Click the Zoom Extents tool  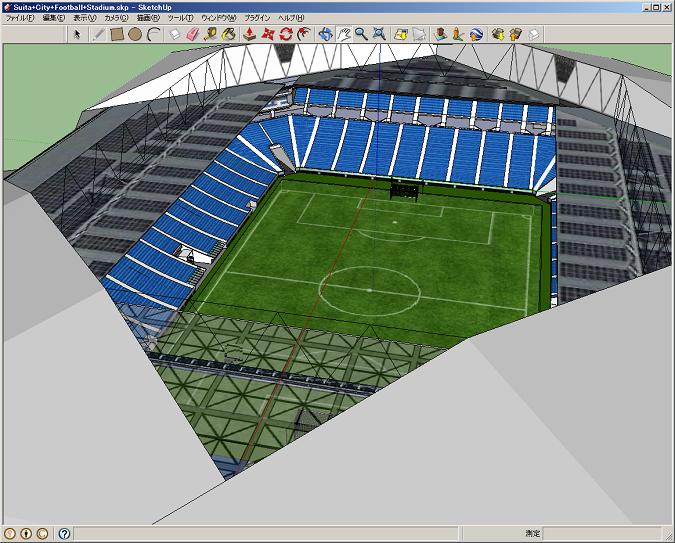point(379,34)
